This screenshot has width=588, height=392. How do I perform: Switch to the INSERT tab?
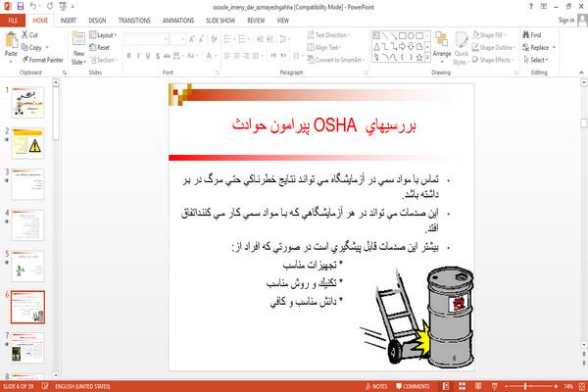point(69,21)
